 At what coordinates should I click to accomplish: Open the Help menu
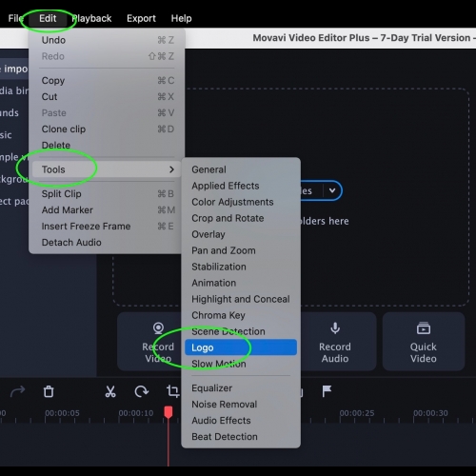coord(181,18)
